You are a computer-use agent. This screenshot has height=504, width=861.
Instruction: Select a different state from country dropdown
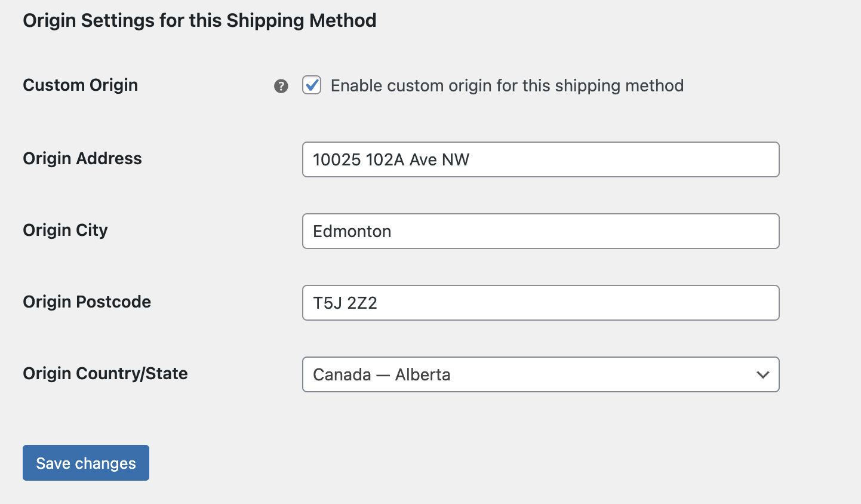(540, 375)
